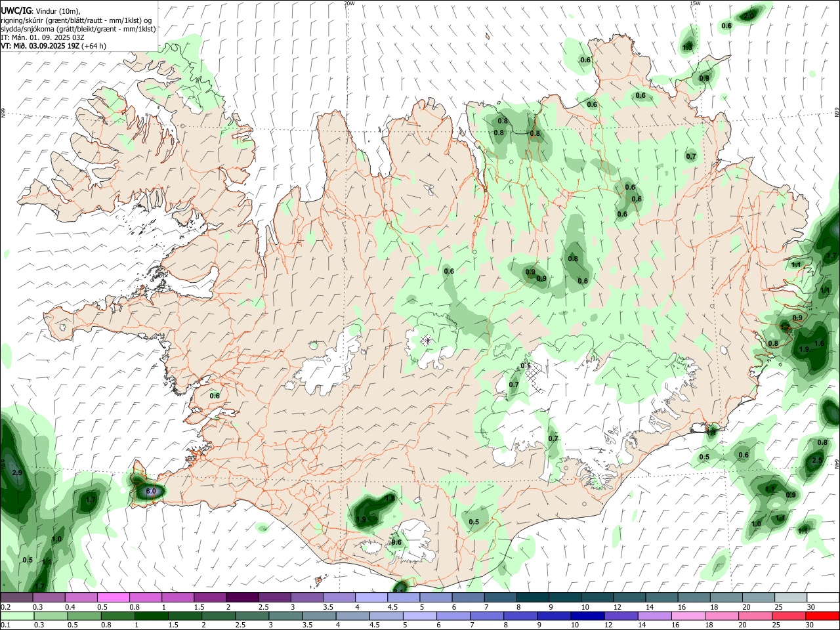The width and height of the screenshot is (840, 630).
Task: Select the 2.0 precipitation value label
Action: [x=749, y=15]
